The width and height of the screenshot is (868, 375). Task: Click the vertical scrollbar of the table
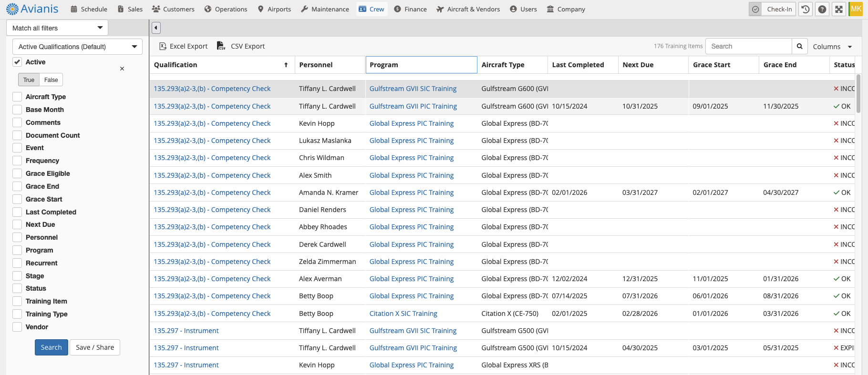(858, 94)
